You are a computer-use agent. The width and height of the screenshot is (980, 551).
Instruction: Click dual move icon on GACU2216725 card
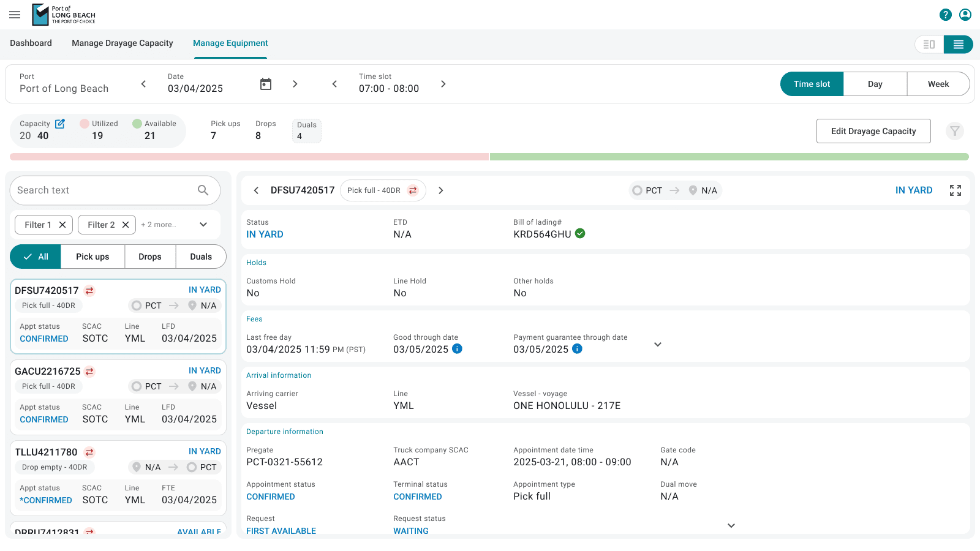[x=89, y=372]
